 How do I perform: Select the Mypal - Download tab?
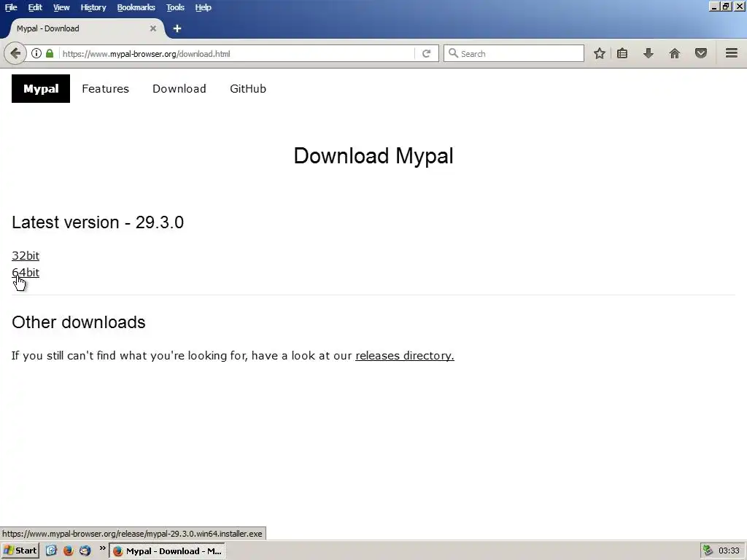coord(86,28)
